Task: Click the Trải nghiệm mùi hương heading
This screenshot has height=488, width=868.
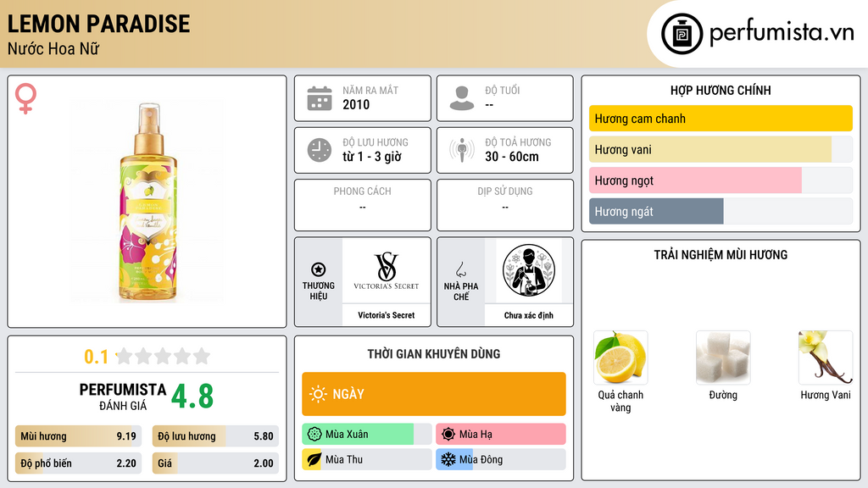Action: 721,255
